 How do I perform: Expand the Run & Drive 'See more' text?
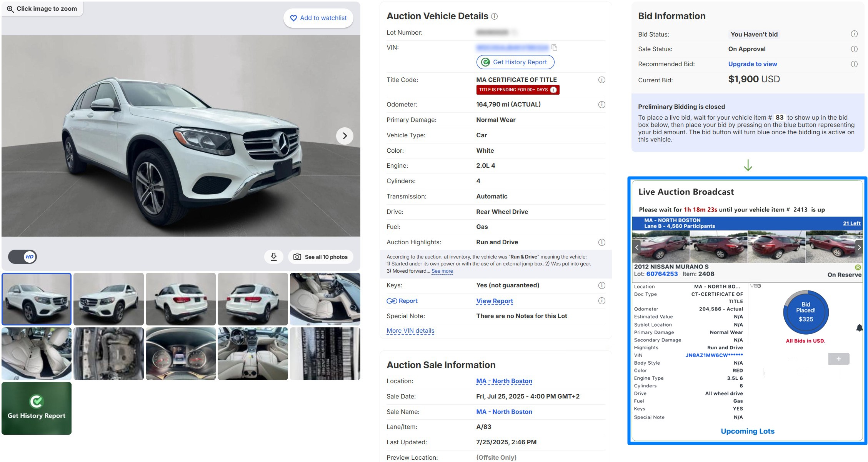point(442,271)
